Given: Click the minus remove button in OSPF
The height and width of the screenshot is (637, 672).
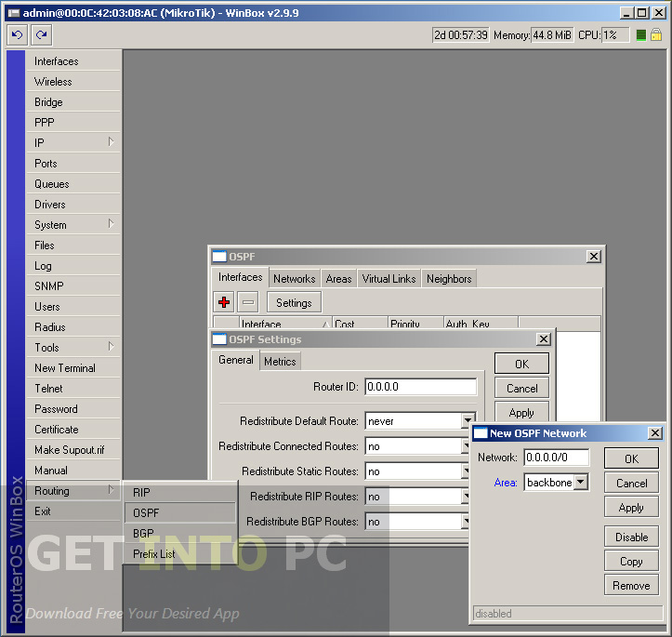Looking at the screenshot, I should click(x=248, y=302).
